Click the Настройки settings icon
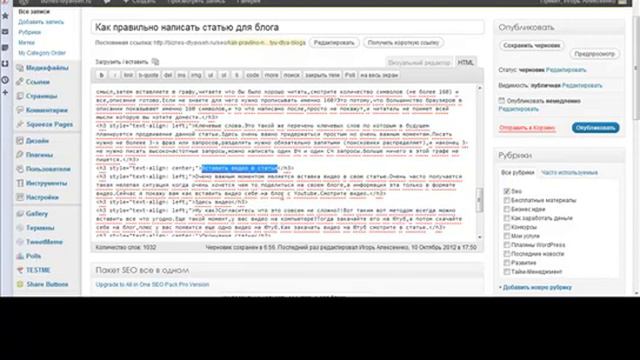Screen dimensions: 640x360 [x=20, y=197]
